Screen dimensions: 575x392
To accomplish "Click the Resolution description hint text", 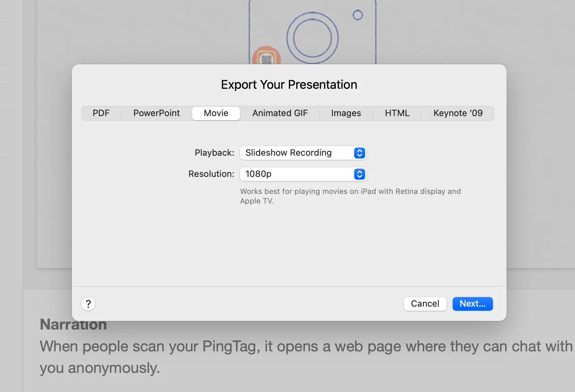I will pos(350,196).
